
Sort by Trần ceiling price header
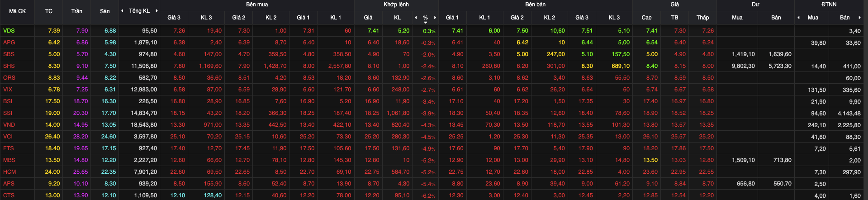pos(76,11)
